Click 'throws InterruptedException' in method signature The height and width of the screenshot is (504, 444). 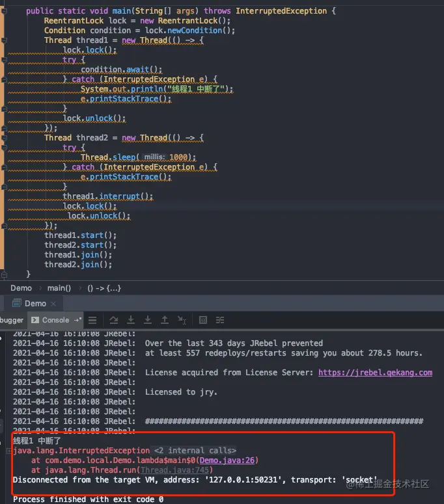265,11
